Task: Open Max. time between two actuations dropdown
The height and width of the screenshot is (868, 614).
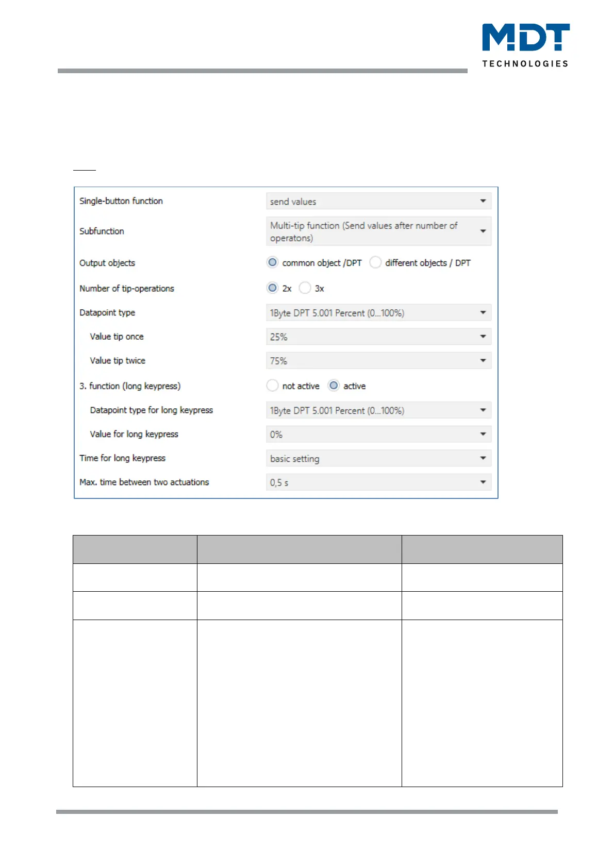Action: (378, 482)
